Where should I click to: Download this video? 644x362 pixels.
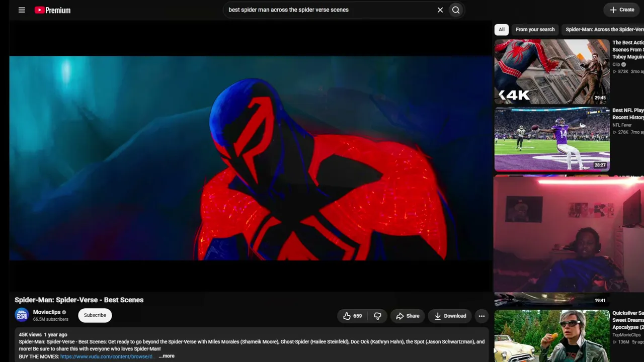click(450, 316)
